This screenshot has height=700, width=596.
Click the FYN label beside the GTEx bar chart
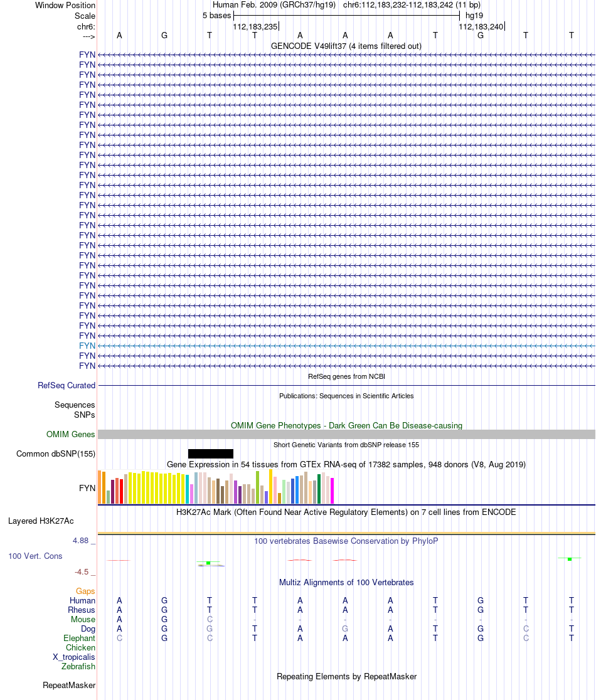(87, 489)
